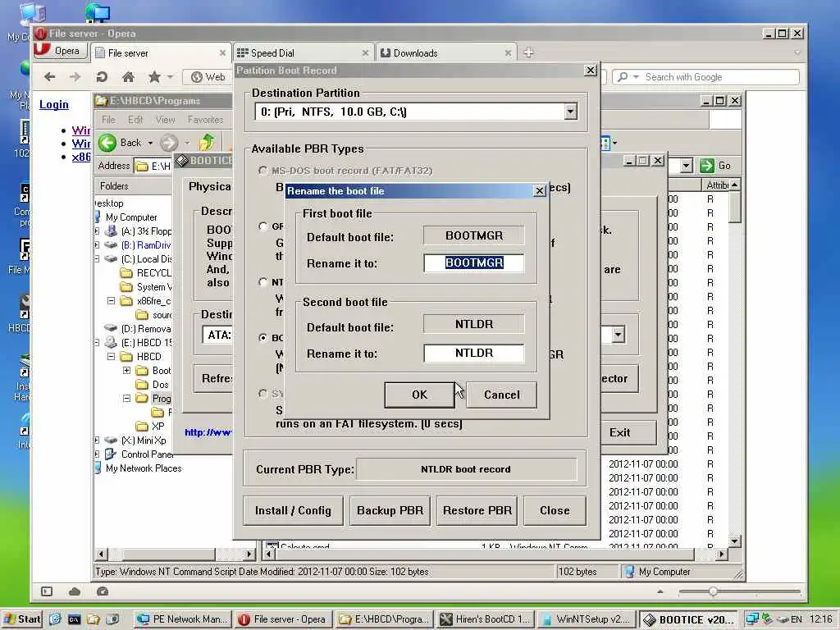Click the Opera bookmark star icon
This screenshot has height=630, width=840.
(154, 77)
